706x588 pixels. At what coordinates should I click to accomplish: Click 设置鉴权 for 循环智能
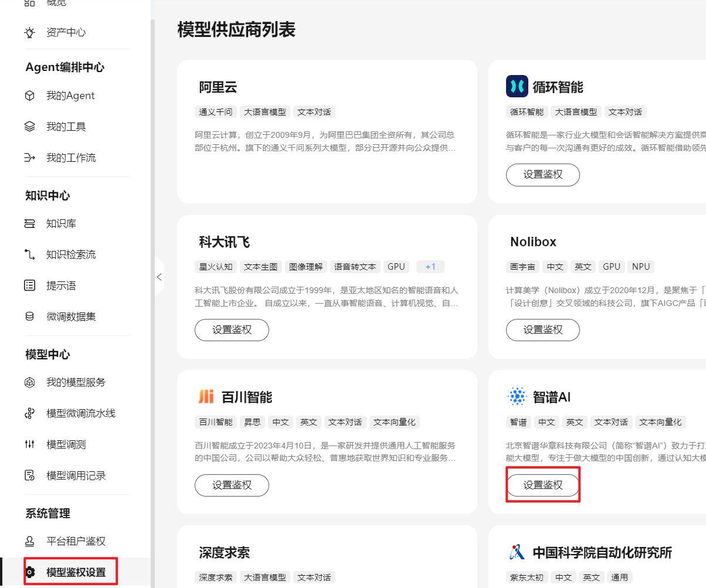click(x=543, y=175)
